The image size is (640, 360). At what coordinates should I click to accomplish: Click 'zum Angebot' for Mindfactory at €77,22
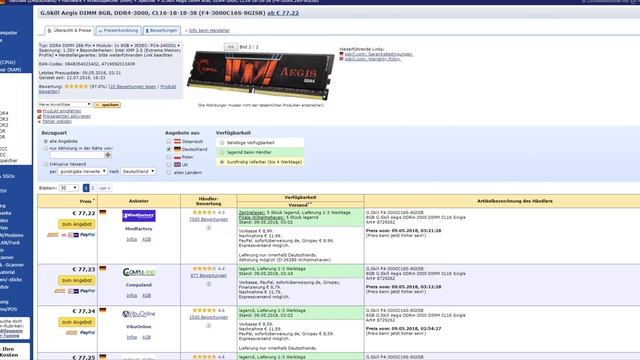pyautogui.click(x=77, y=224)
